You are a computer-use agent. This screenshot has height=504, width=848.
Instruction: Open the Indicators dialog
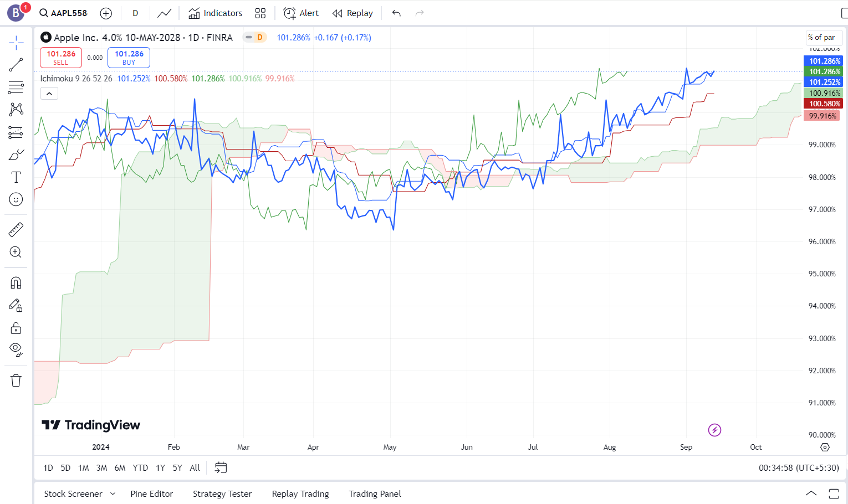point(215,13)
